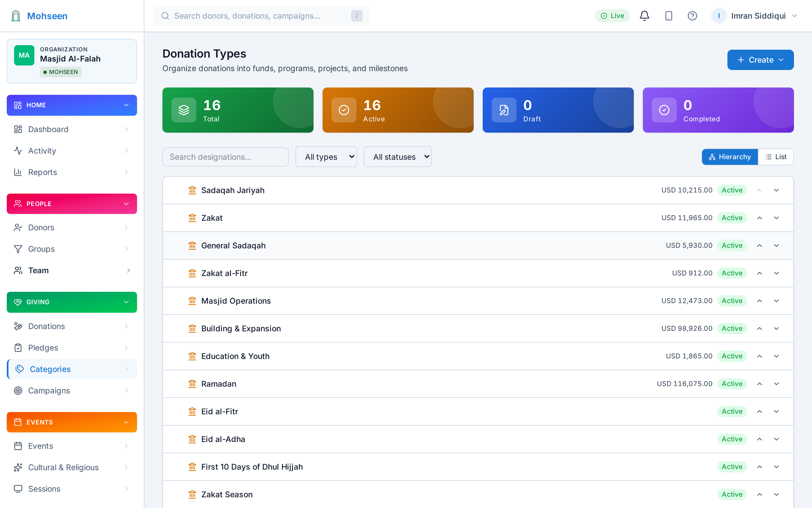The height and width of the screenshot is (508, 812).
Task: Open Events in the sidebar
Action: click(72, 446)
